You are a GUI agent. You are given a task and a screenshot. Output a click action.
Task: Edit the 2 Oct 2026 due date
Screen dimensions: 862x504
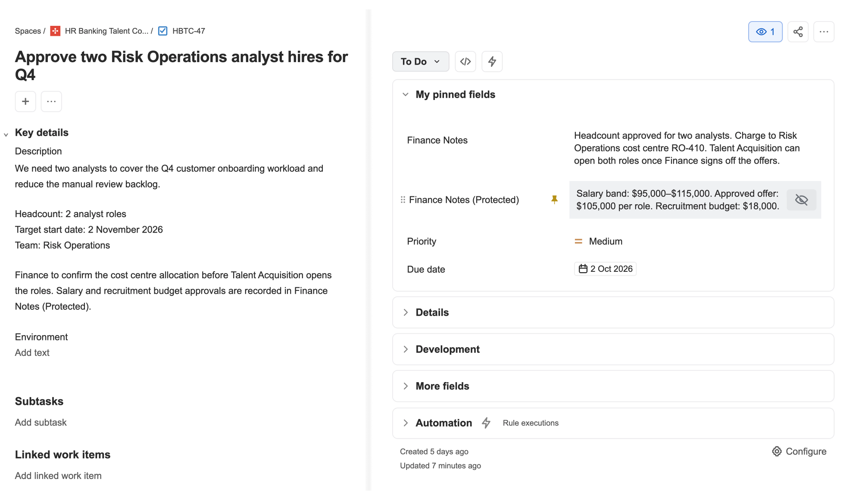pos(605,269)
